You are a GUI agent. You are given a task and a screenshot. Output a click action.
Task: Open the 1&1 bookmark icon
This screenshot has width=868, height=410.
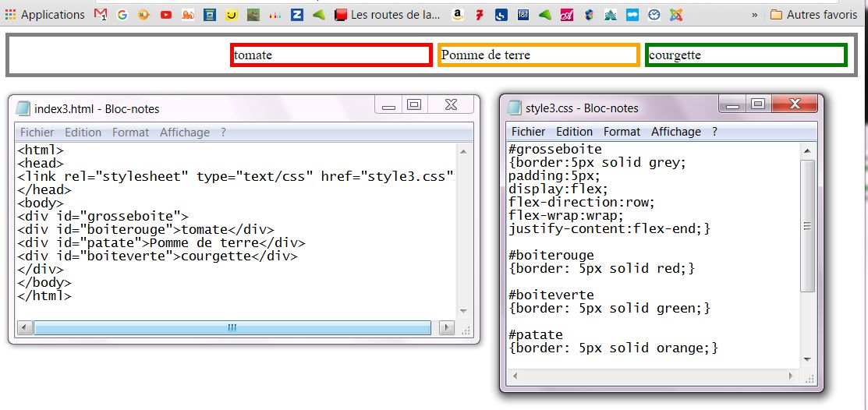(x=523, y=14)
